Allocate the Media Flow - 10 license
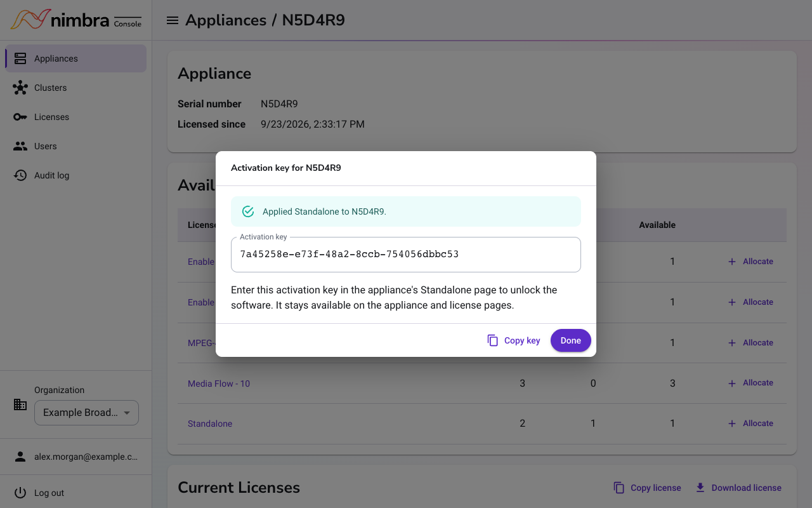 [750, 383]
